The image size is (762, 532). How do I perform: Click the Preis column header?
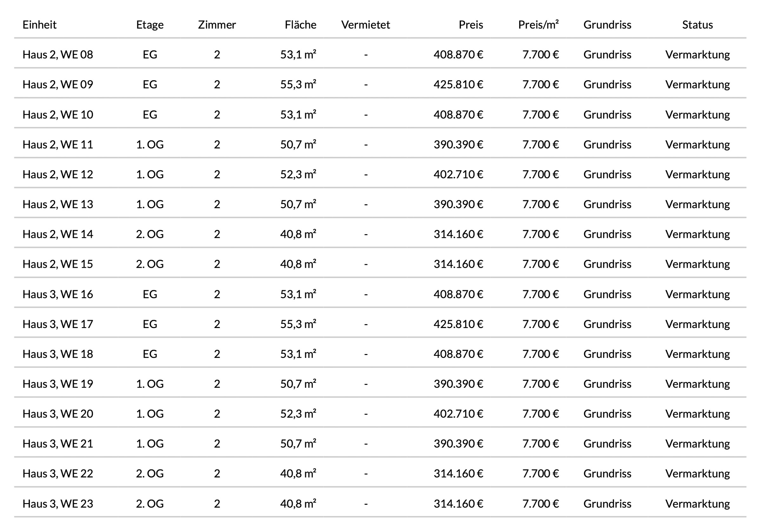point(471,25)
